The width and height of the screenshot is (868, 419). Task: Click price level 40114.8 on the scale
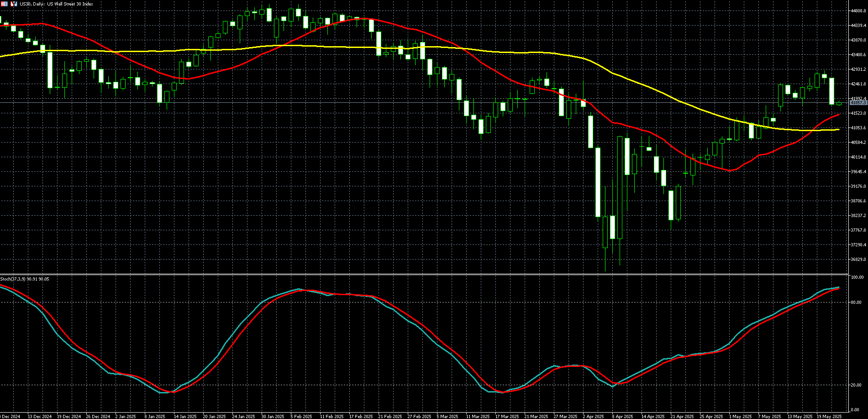point(858,157)
